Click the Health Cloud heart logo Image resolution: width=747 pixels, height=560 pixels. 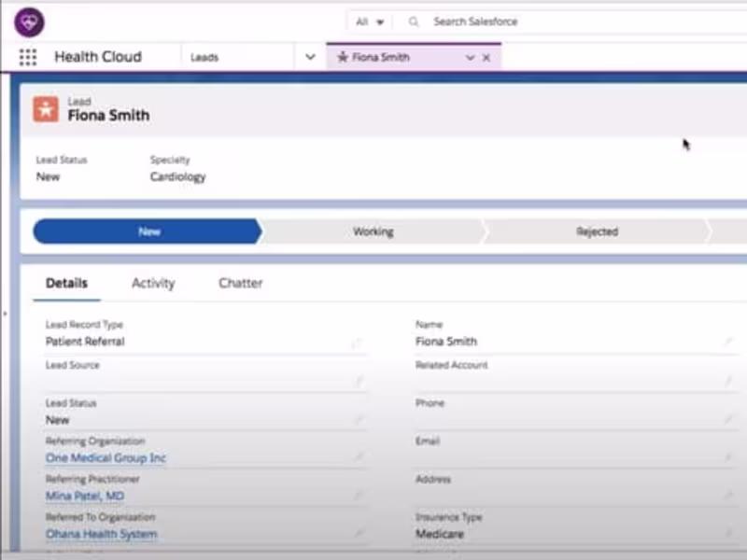[29, 21]
